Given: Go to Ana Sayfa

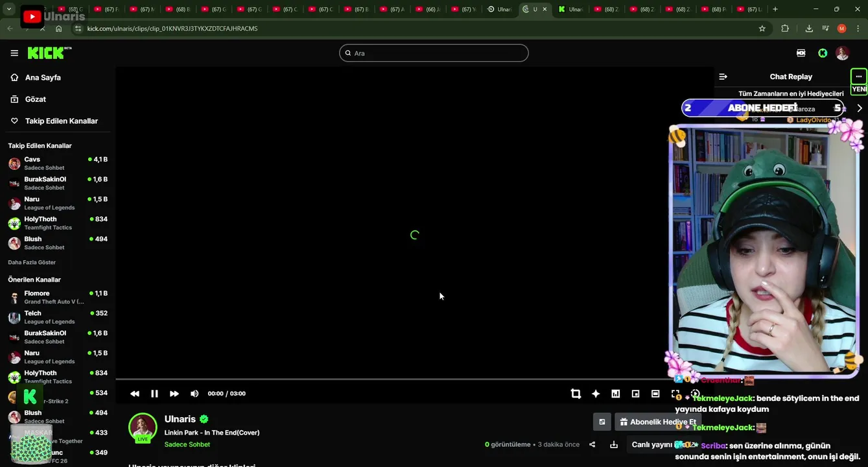Looking at the screenshot, I should coord(43,77).
